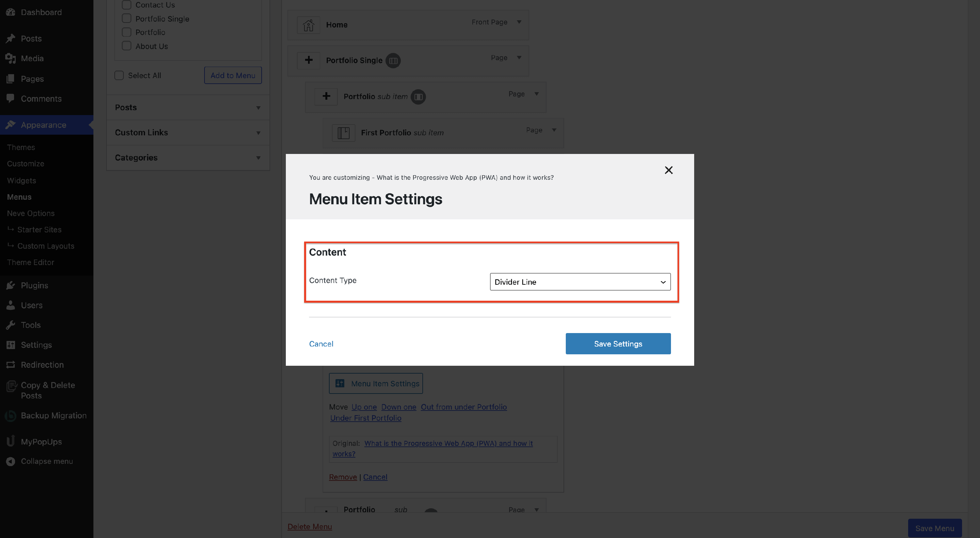The width and height of the screenshot is (980, 538).
Task: Click the Dashboard icon in sidebar
Action: coord(11,12)
